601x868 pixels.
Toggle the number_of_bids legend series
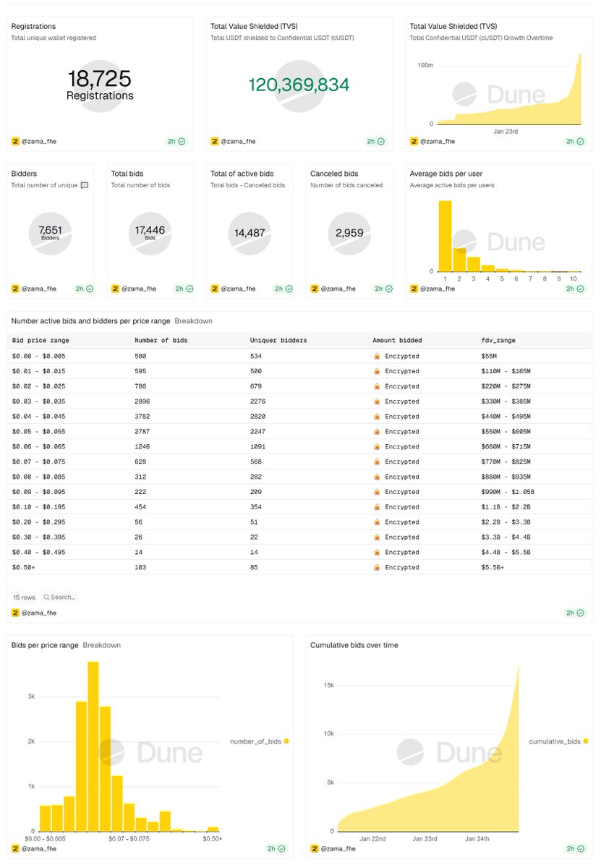(x=256, y=741)
